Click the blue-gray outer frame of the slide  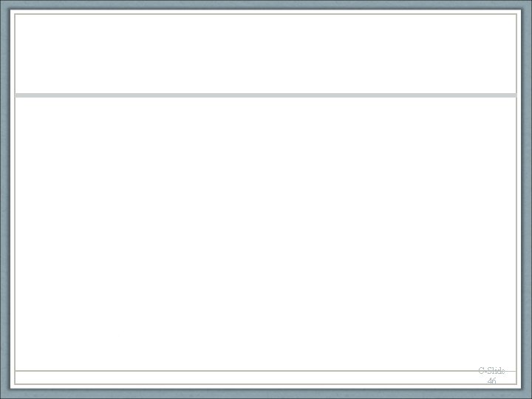coord(4,199)
